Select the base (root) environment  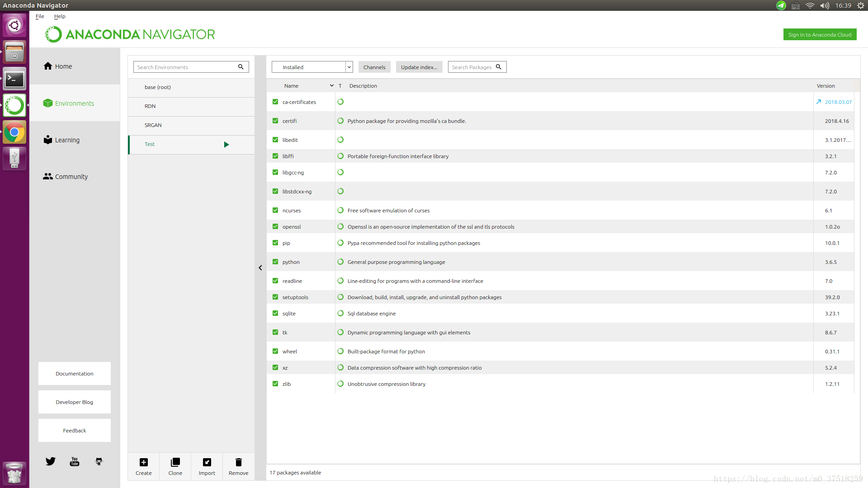(191, 87)
